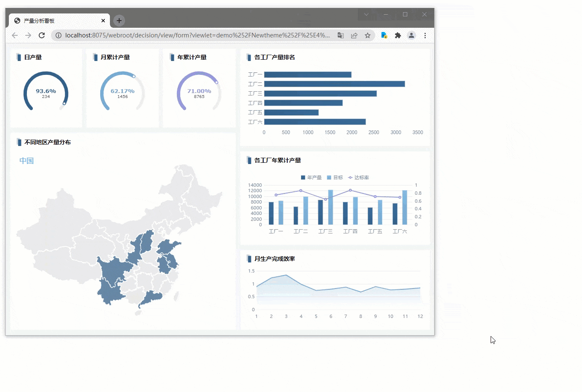Open the Extensions puzzle menu

pos(398,35)
